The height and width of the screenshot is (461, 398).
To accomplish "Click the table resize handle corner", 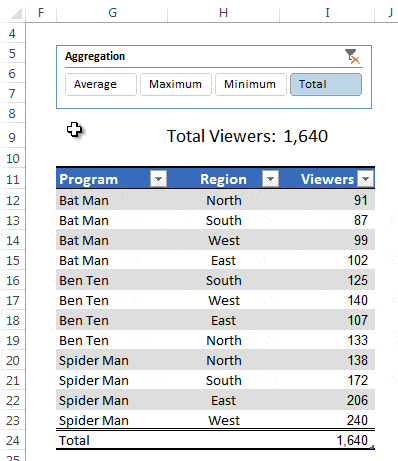I will tap(372, 447).
